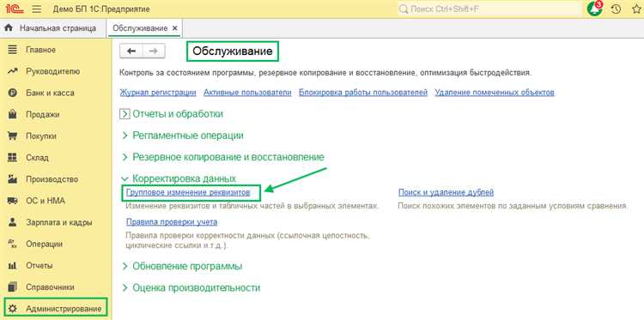Click the Корректировка данных heading
This screenshot has height=320, width=644.
point(184,178)
